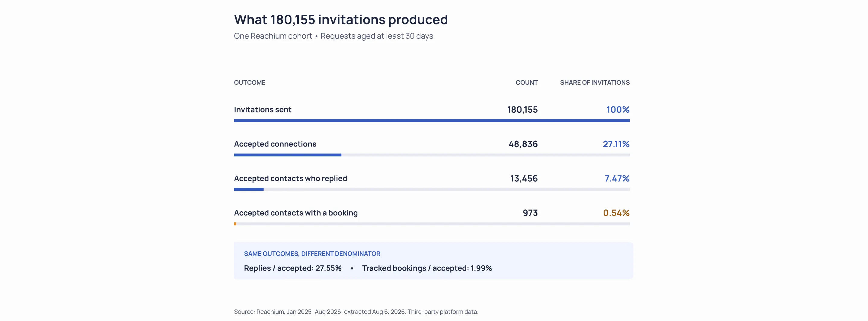Click 'SAME OUTCOMES, DIFFERENT DENOMINATOR' heading
Viewport: 868px width, 321px height.
coord(312,254)
